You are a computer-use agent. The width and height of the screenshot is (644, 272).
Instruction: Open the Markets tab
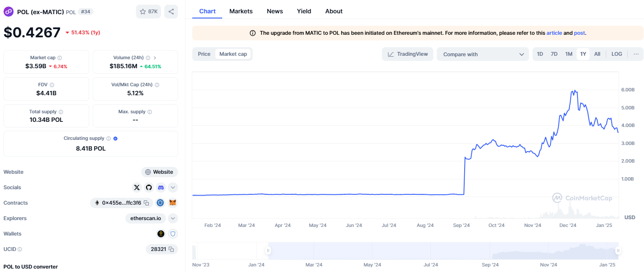pyautogui.click(x=241, y=11)
